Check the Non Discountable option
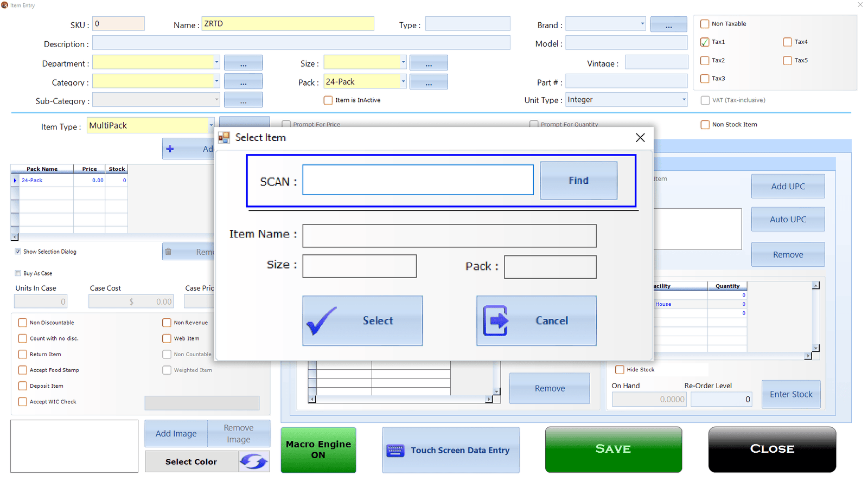The height and width of the screenshot is (488, 868). click(x=22, y=323)
